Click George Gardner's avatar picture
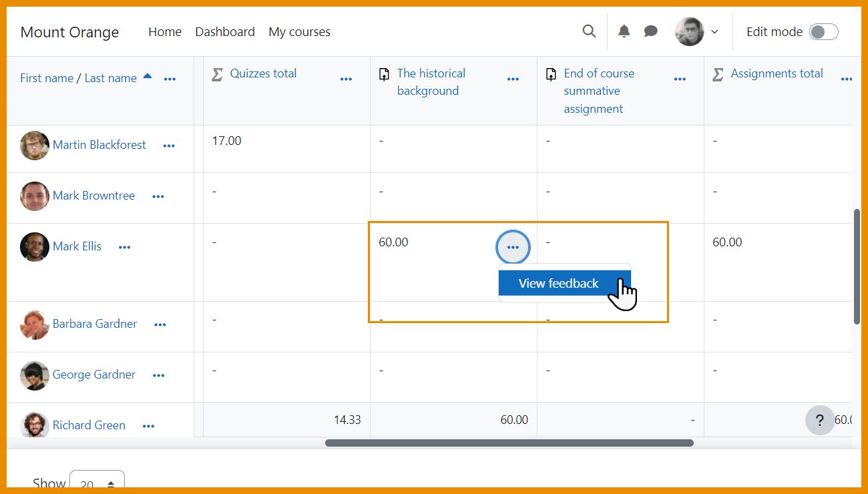This screenshot has height=494, width=868. [34, 375]
